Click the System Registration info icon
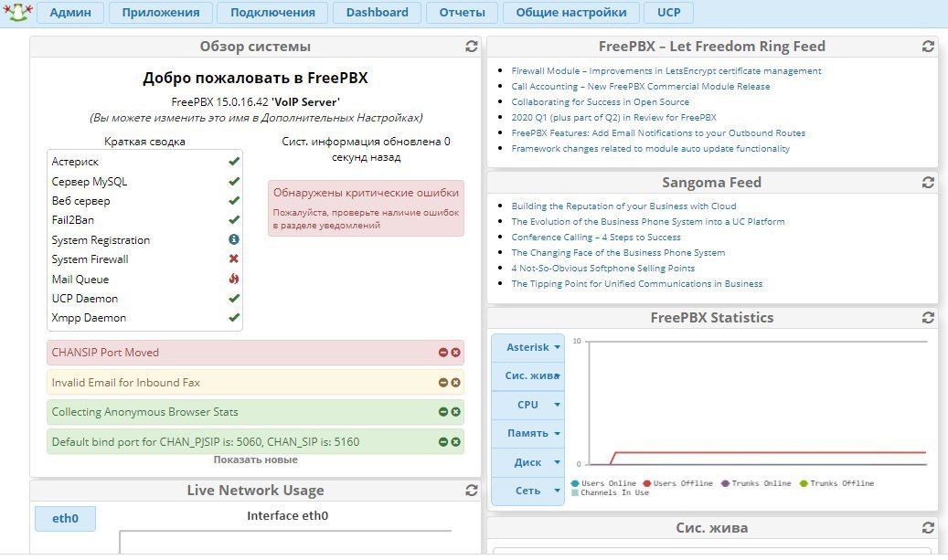 pyautogui.click(x=234, y=240)
